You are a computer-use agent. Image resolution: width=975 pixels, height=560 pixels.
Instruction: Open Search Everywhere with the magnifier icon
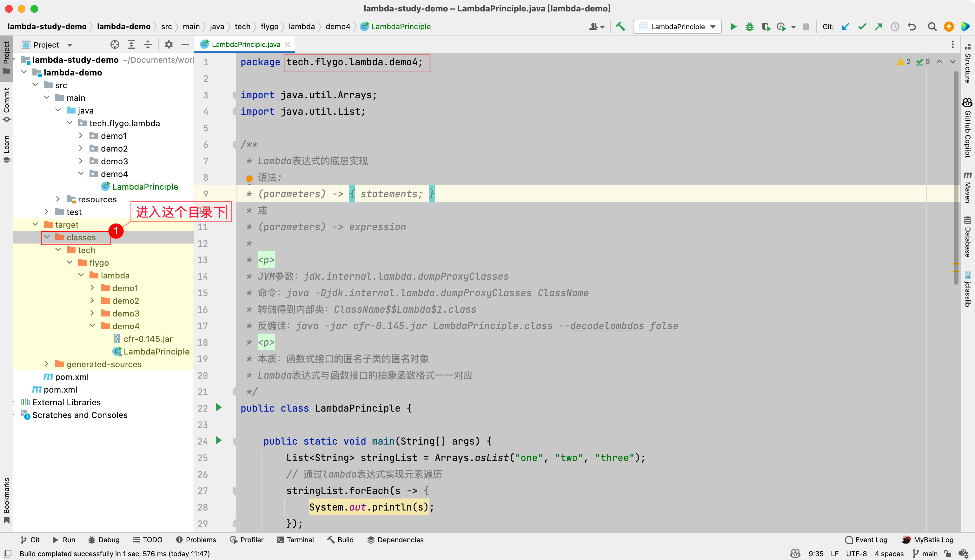pos(932,27)
